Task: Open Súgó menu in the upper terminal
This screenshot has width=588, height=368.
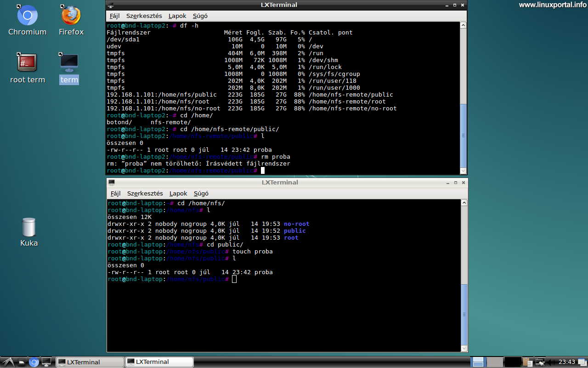Action: pos(200,16)
